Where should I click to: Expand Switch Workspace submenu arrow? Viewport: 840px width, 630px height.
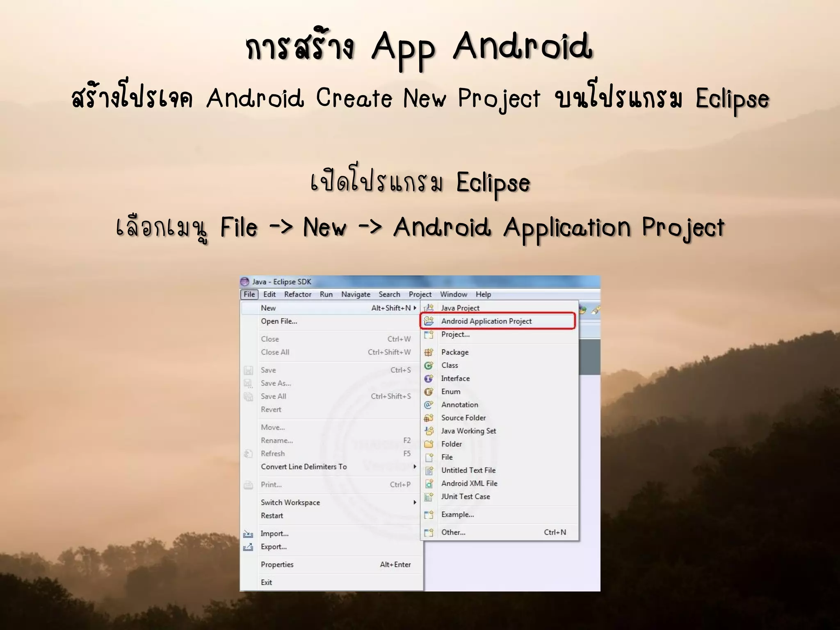(x=415, y=502)
